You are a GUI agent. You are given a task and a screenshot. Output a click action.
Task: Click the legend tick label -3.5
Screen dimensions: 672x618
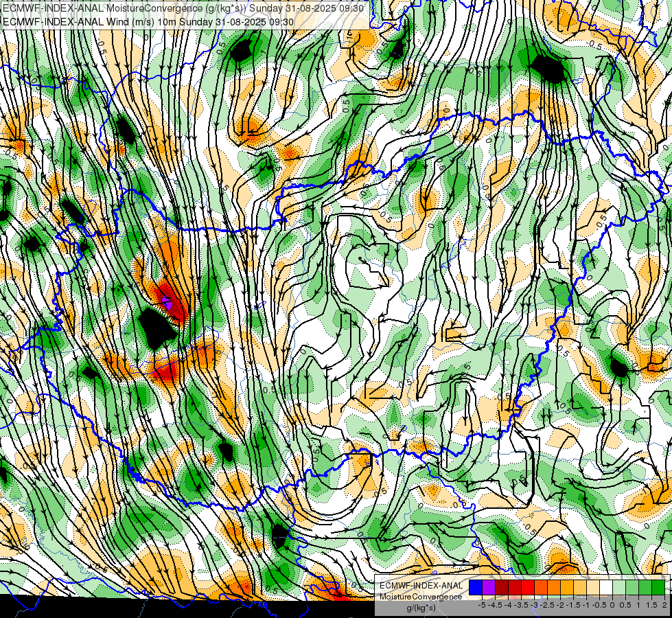pyautogui.click(x=521, y=605)
